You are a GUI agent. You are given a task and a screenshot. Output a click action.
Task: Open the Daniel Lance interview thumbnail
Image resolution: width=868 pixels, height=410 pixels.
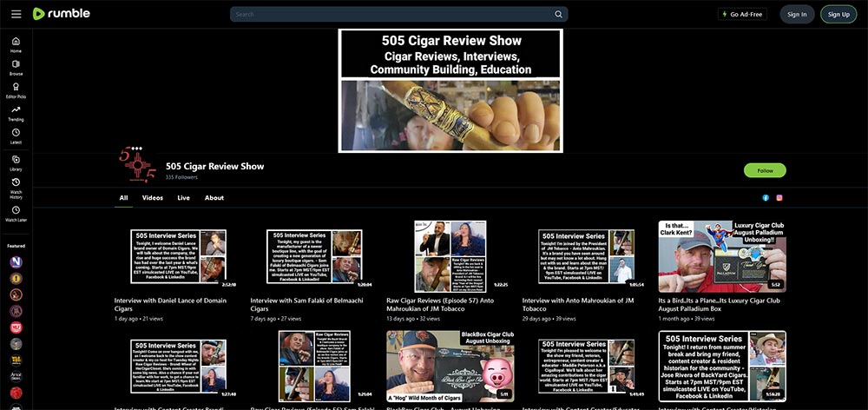pos(178,256)
